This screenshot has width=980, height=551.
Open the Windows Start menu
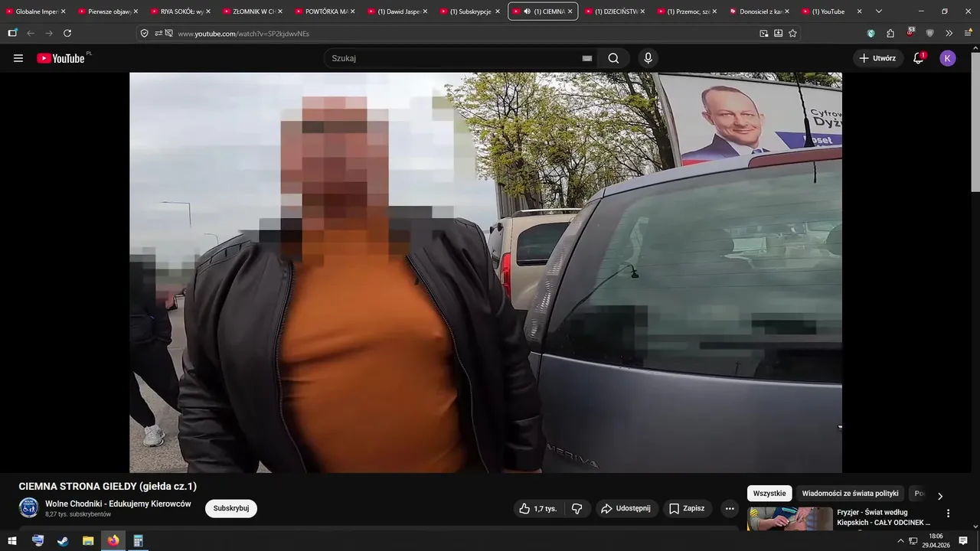[x=11, y=541]
